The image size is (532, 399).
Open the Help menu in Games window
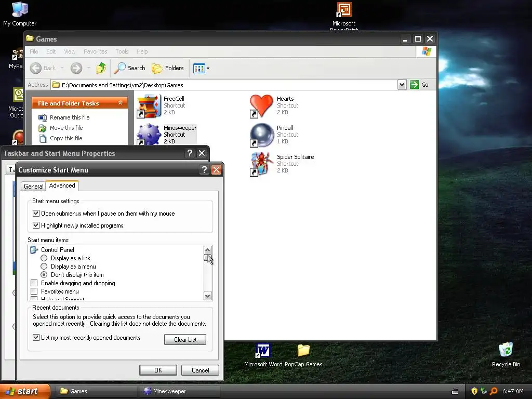[x=142, y=51]
